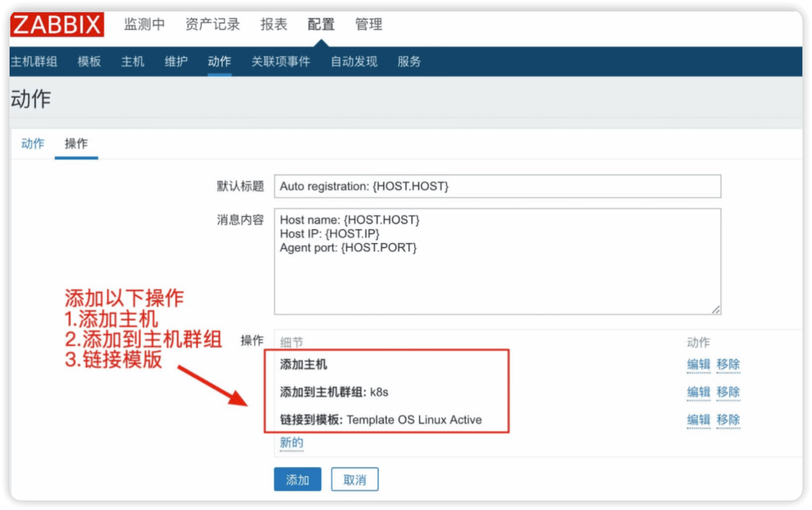The image size is (812, 510).
Task: Edit the 添加主机 operation
Action: [x=699, y=365]
